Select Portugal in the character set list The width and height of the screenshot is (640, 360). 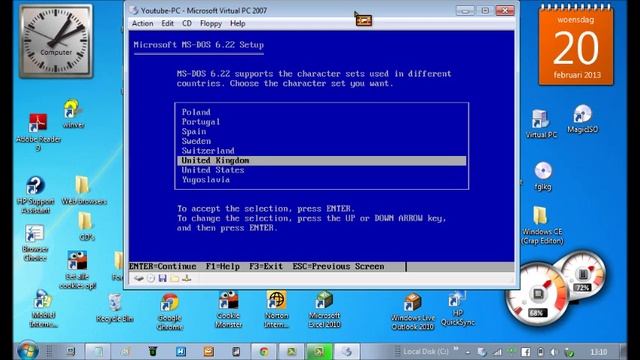tap(201, 122)
